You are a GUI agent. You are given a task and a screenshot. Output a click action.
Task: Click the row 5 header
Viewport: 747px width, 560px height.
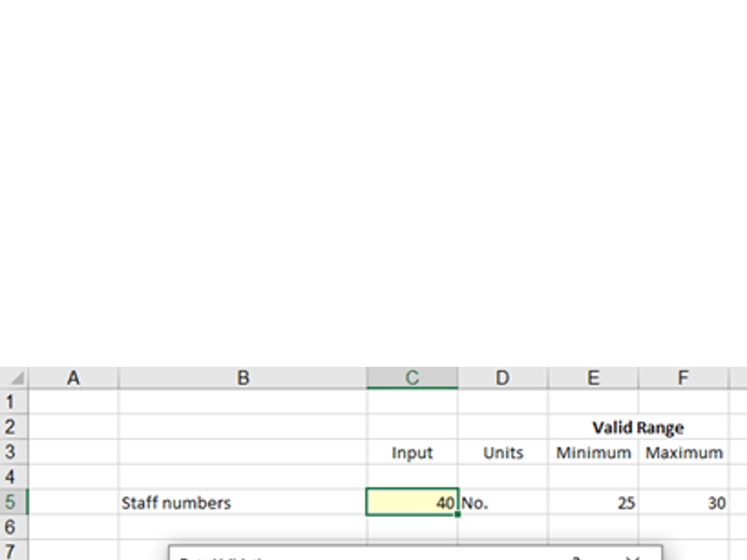[11, 502]
